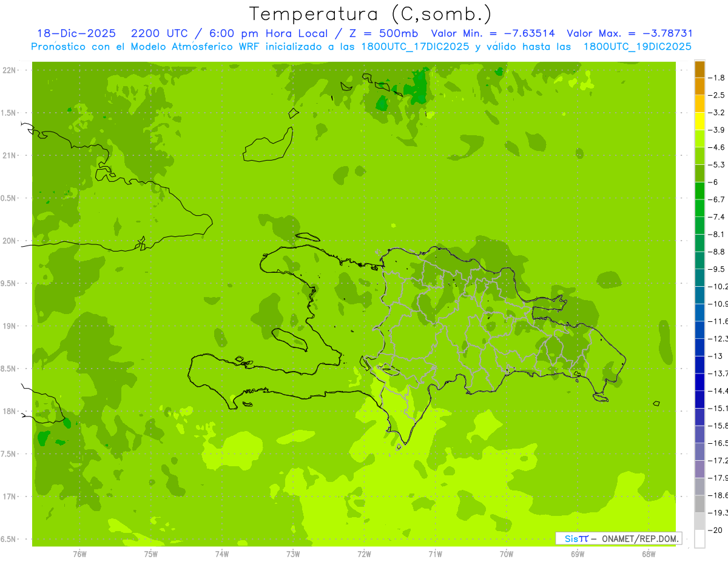The height and width of the screenshot is (562, 728).
Task: Click the "22N" latitude label
Action: (x=10, y=70)
